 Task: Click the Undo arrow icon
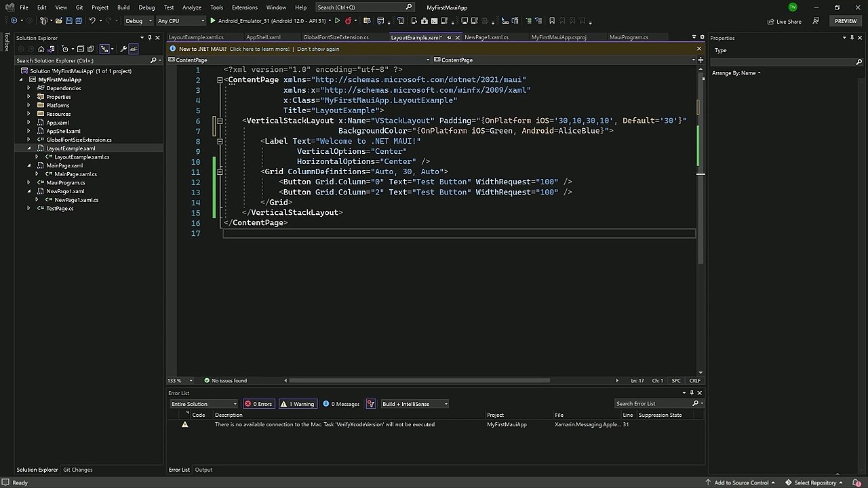92,20
